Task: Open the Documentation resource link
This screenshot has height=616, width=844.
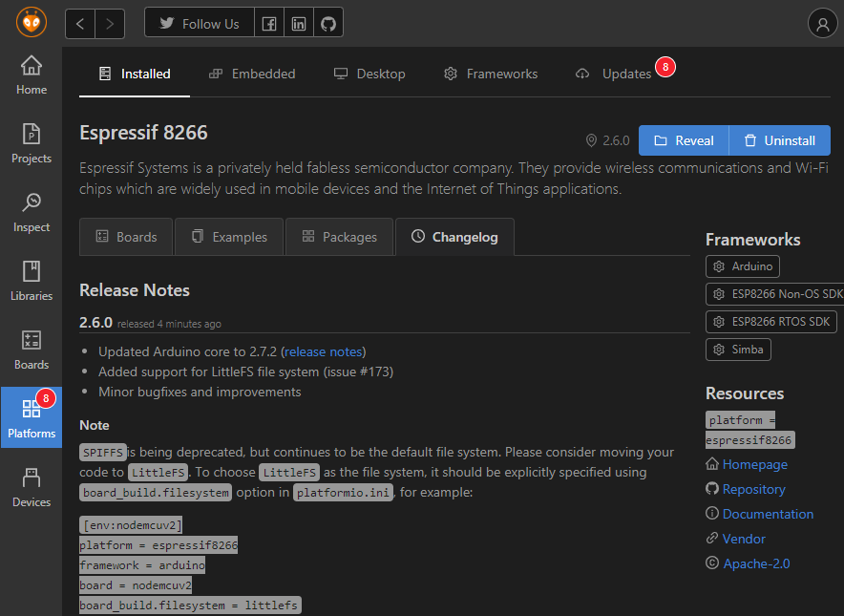Action: (x=767, y=514)
